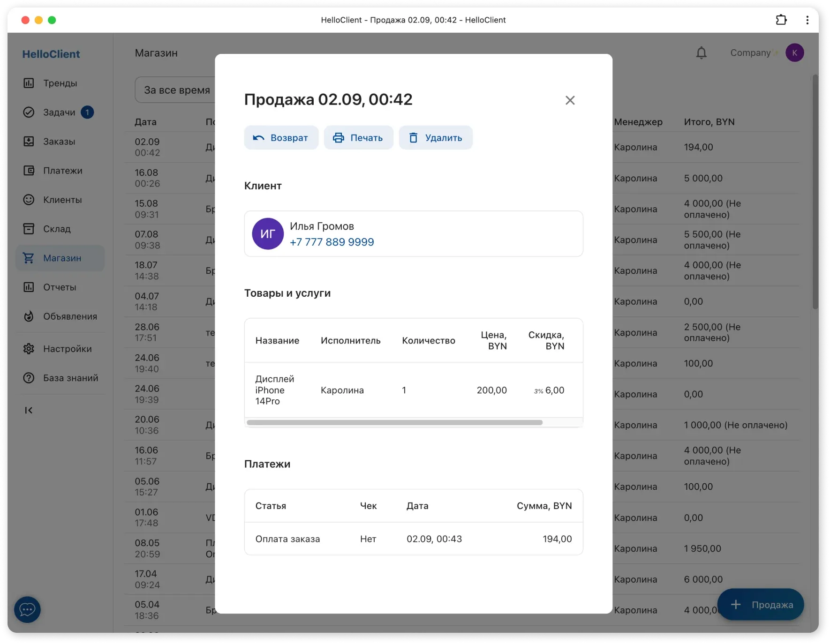
Task: Click the Возврат button
Action: (x=281, y=137)
